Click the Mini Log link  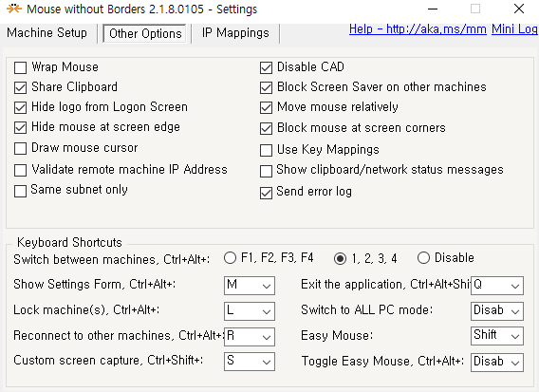514,28
